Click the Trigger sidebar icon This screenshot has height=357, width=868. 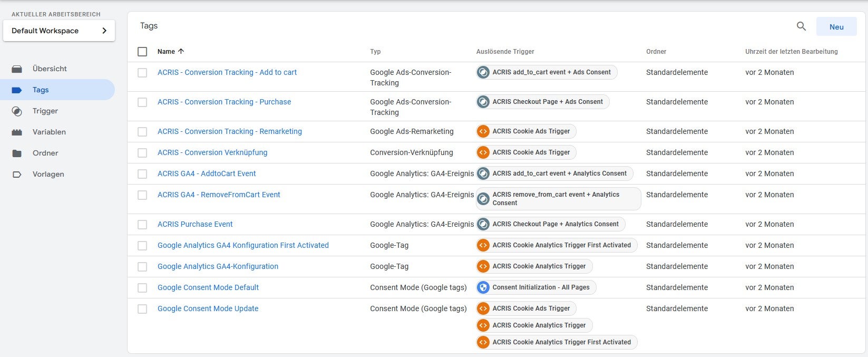click(x=17, y=111)
